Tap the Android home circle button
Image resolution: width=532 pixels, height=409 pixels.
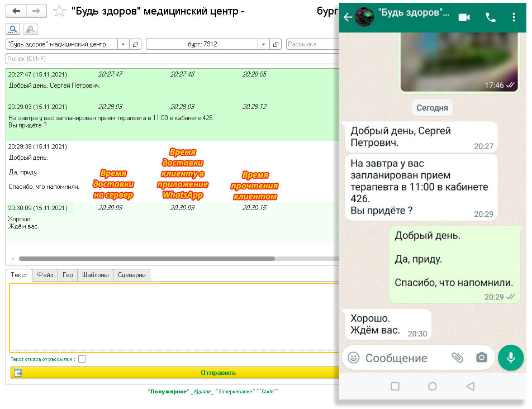coord(433,386)
